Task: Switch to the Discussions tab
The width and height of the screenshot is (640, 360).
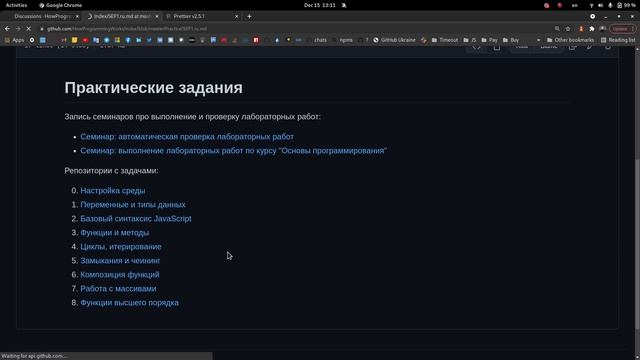Action: pos(42,16)
